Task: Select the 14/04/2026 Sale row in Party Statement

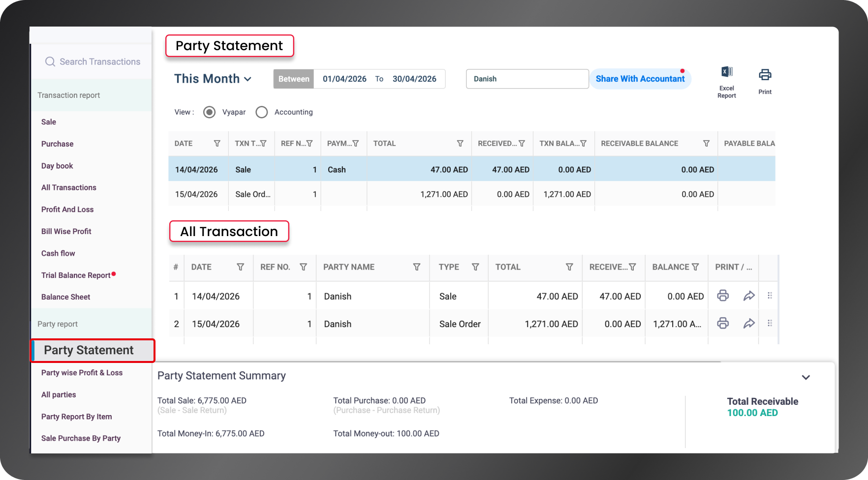Action: coord(472,169)
